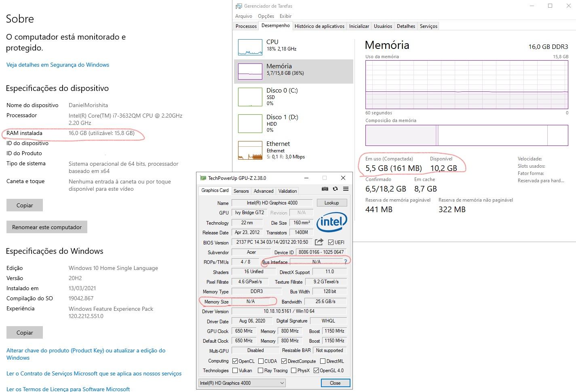Maximize the Gerenciador de Tarefas window

point(550,6)
